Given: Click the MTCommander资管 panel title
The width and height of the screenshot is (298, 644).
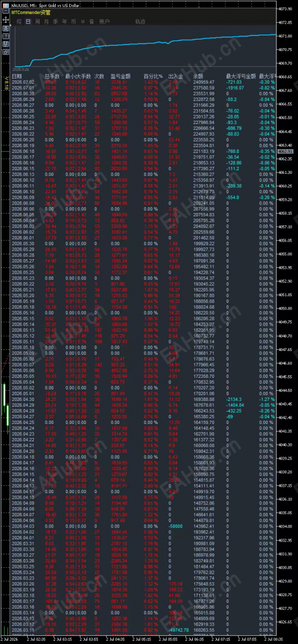Looking at the screenshot, I should click(31, 12).
